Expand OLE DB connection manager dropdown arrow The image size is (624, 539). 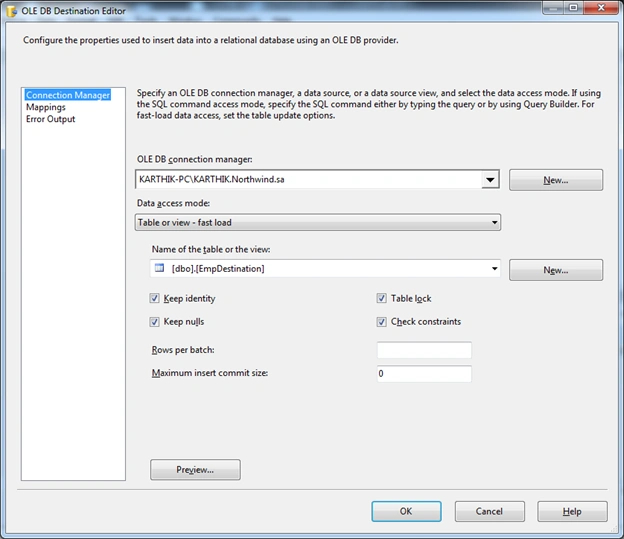tap(490, 180)
